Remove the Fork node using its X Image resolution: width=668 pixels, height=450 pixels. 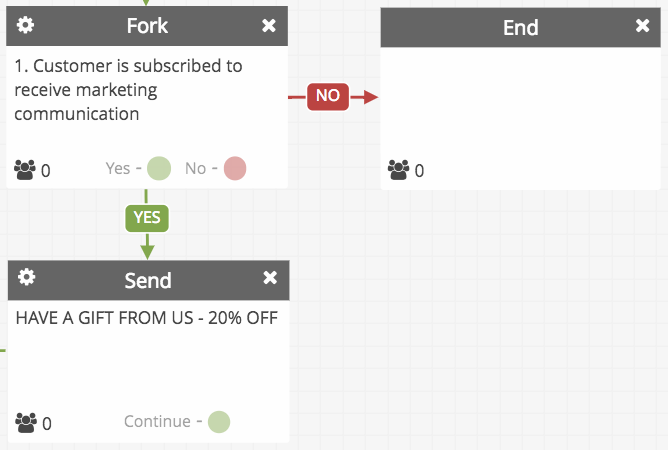pyautogui.click(x=269, y=26)
